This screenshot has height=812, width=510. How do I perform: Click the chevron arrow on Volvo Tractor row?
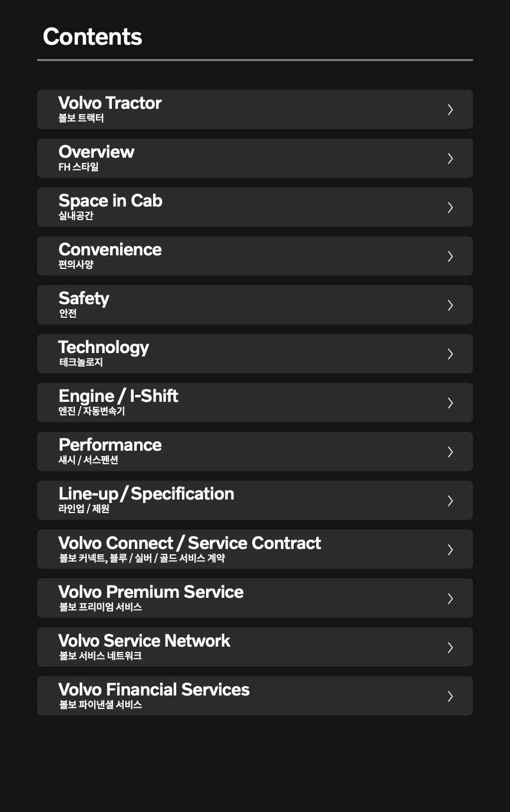click(450, 109)
